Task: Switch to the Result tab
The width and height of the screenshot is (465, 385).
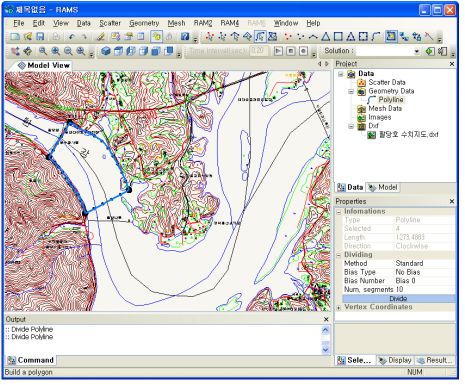Action: pyautogui.click(x=435, y=360)
